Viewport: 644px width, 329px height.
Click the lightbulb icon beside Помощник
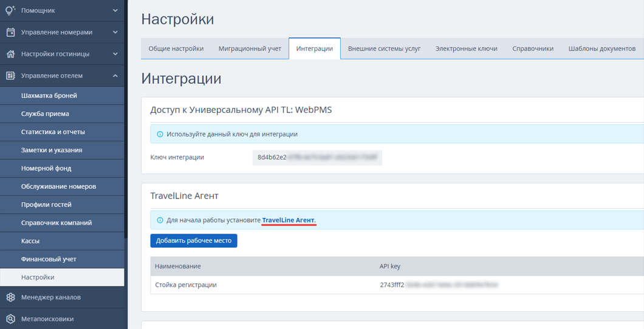[10, 11]
